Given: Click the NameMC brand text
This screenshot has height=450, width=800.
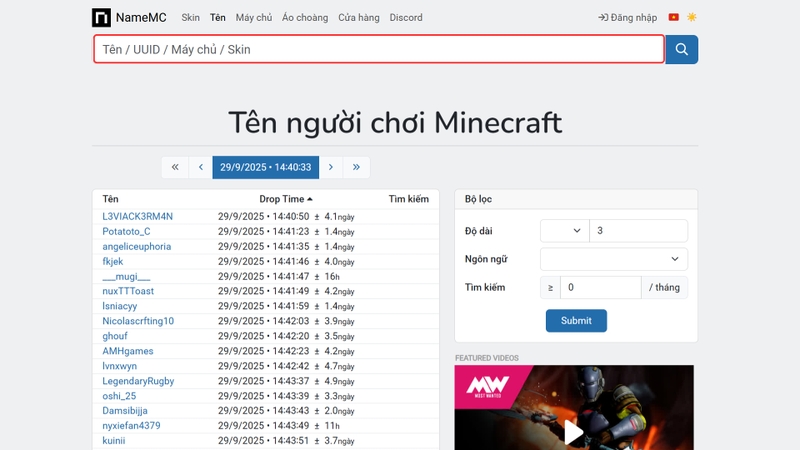Looking at the screenshot, I should pyautogui.click(x=141, y=17).
